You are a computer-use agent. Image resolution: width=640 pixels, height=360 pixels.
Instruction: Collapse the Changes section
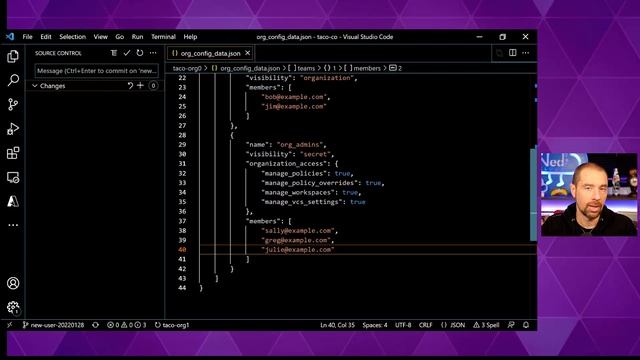click(35, 86)
